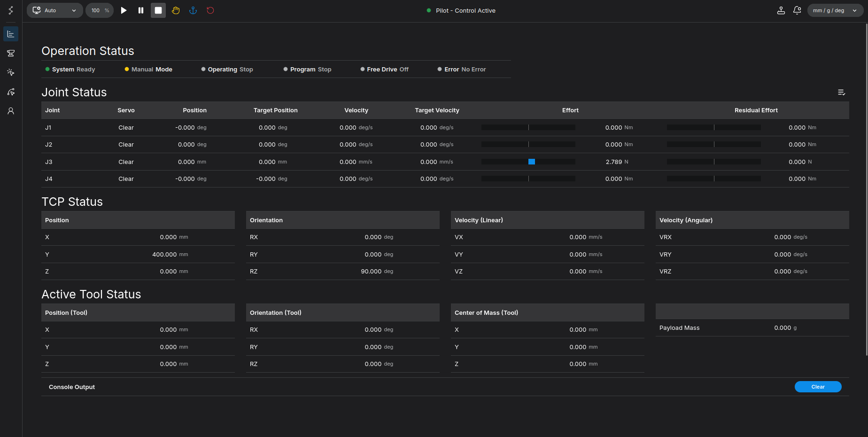The width and height of the screenshot is (868, 437).
Task: Select the status dashboard sidebar tab
Action: point(11,34)
